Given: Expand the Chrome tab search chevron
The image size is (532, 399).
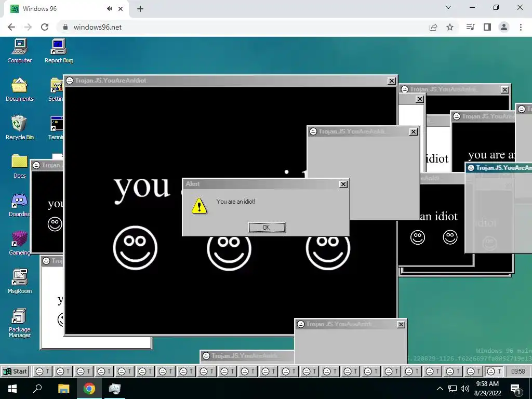Looking at the screenshot, I should [x=448, y=7].
